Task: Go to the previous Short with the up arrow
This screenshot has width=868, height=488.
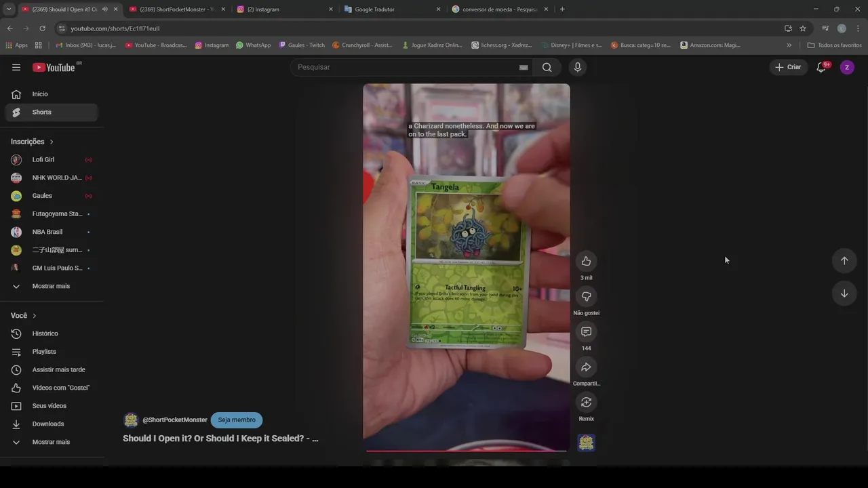Action: coord(844,260)
